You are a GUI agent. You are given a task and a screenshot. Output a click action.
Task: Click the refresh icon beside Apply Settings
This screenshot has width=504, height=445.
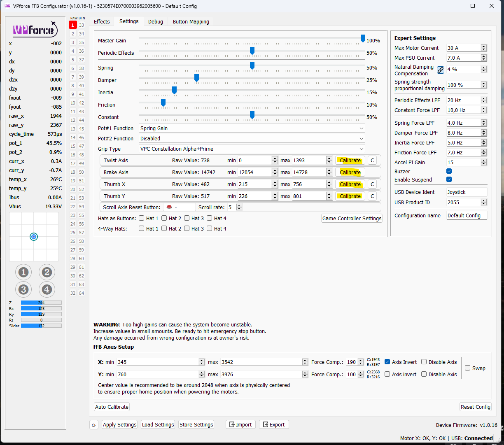pyautogui.click(x=94, y=425)
